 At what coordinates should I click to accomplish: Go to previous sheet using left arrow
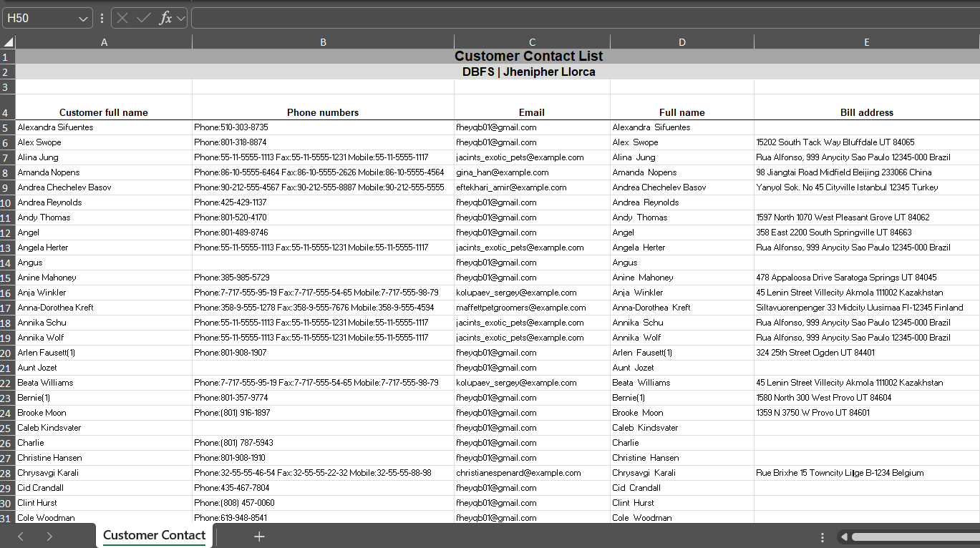21,536
